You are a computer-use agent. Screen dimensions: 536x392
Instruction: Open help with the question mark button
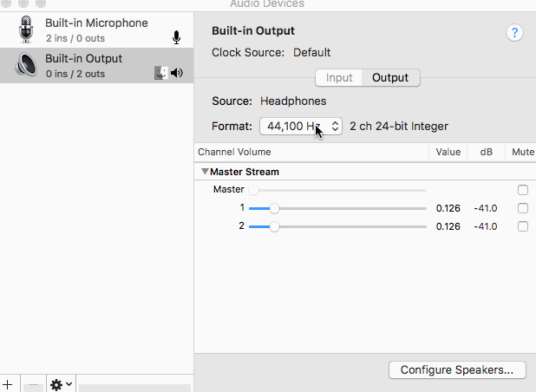coord(514,33)
